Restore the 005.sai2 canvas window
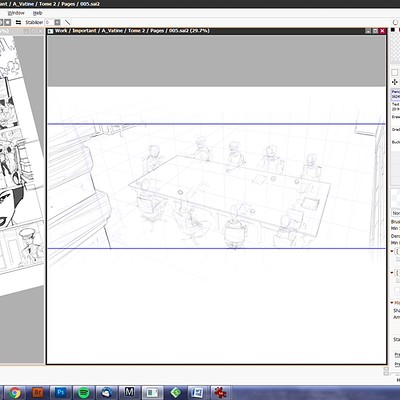Image resolution: width=400 pixels, height=400 pixels. 375,31
